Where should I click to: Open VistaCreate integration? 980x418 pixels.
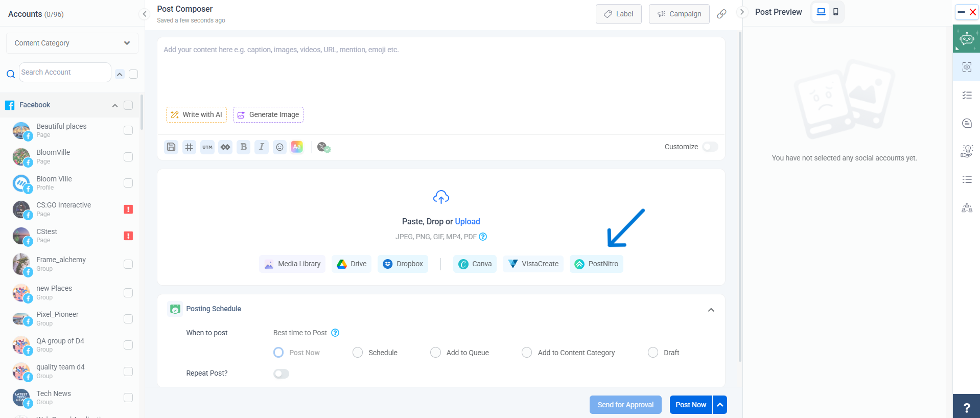tap(533, 264)
